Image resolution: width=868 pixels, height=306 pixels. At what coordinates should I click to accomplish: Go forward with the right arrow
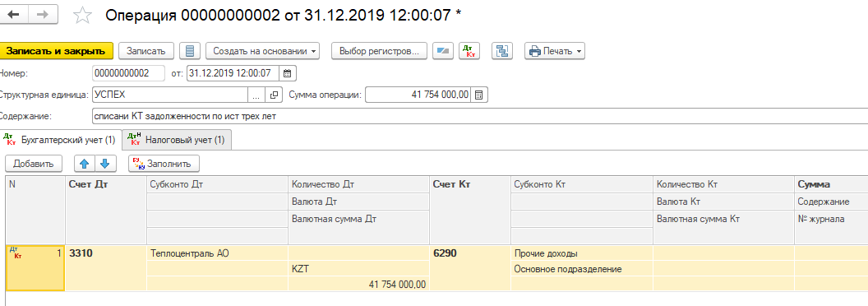click(43, 15)
